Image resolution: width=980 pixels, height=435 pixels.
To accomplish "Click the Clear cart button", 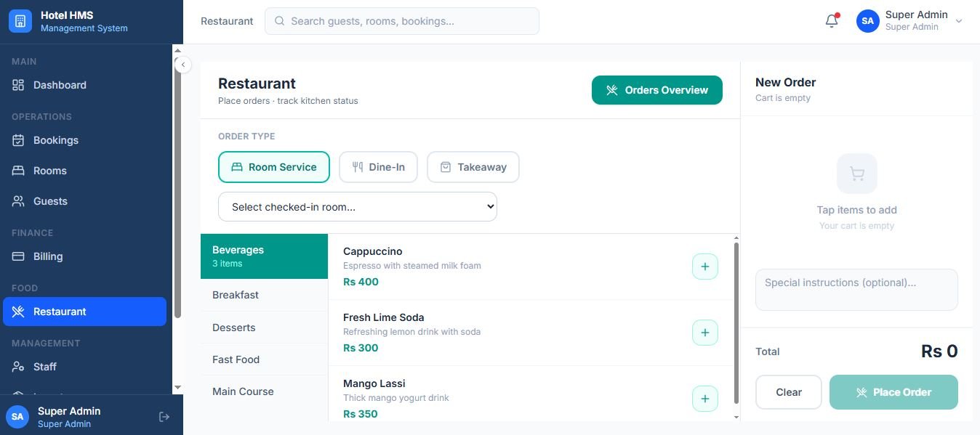I will coord(789,392).
